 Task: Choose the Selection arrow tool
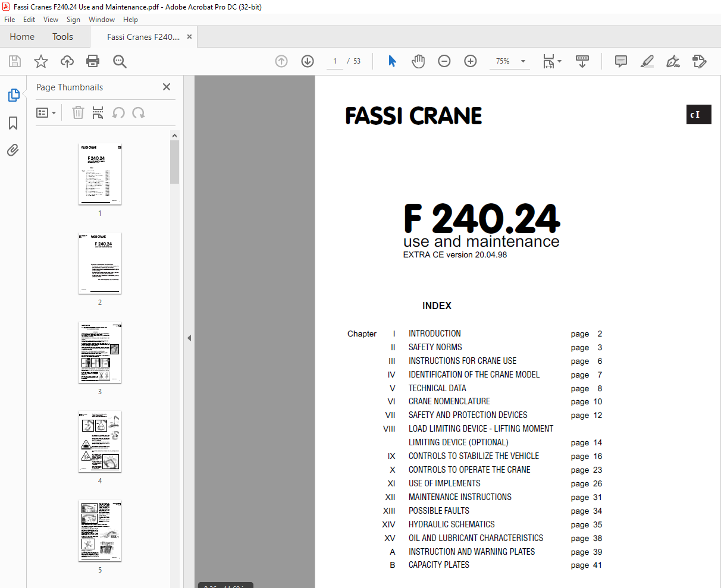click(x=392, y=61)
